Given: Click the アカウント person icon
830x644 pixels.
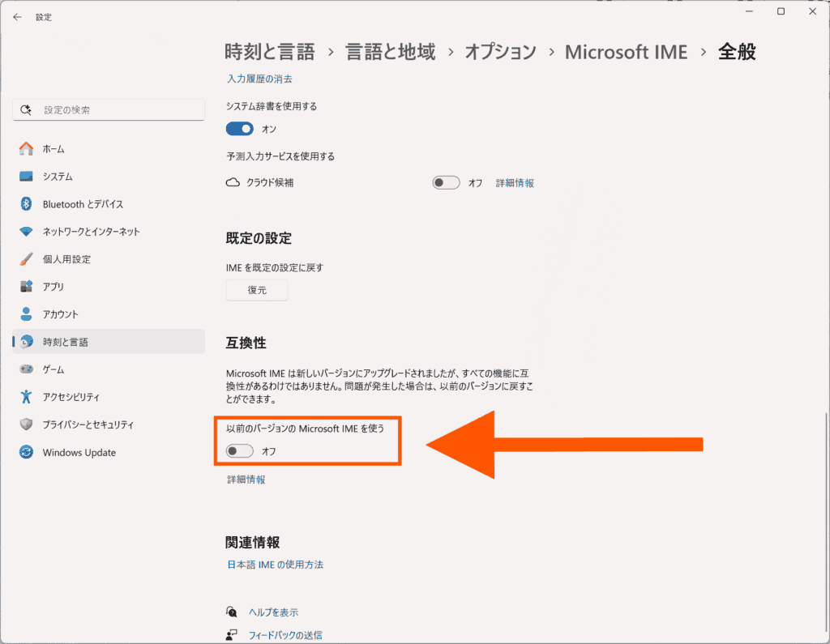Looking at the screenshot, I should click(26, 313).
